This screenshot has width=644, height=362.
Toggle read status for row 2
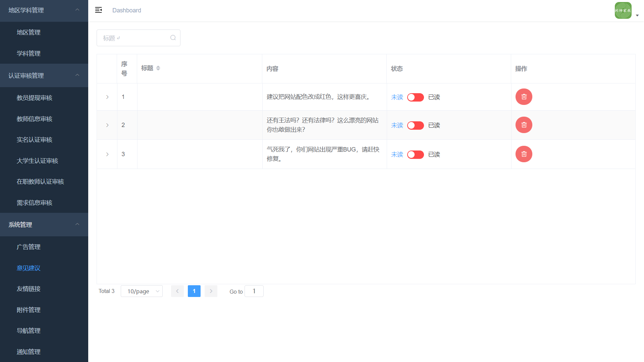coord(415,125)
